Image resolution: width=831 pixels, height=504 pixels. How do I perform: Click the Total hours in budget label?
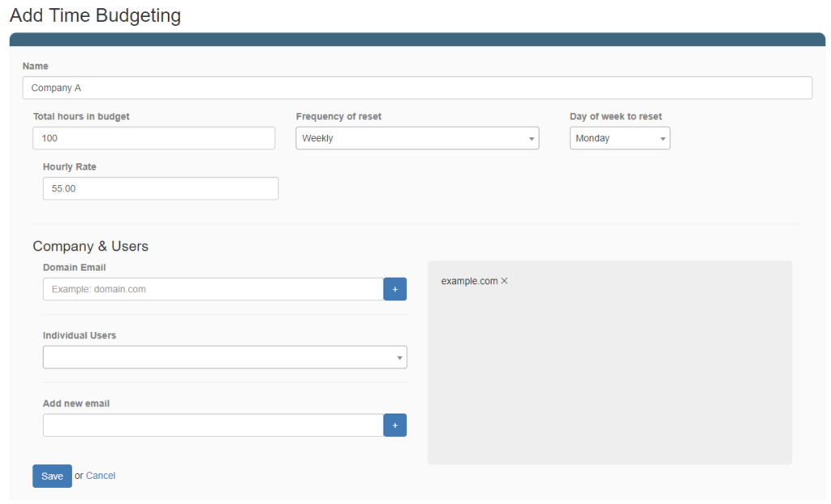click(x=81, y=117)
